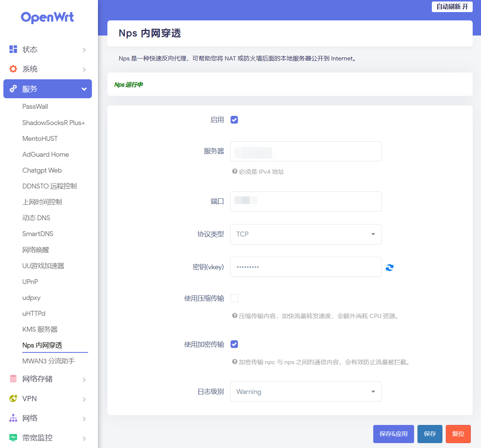
Task: Click the 服务器 address input field
Action: (x=306, y=151)
